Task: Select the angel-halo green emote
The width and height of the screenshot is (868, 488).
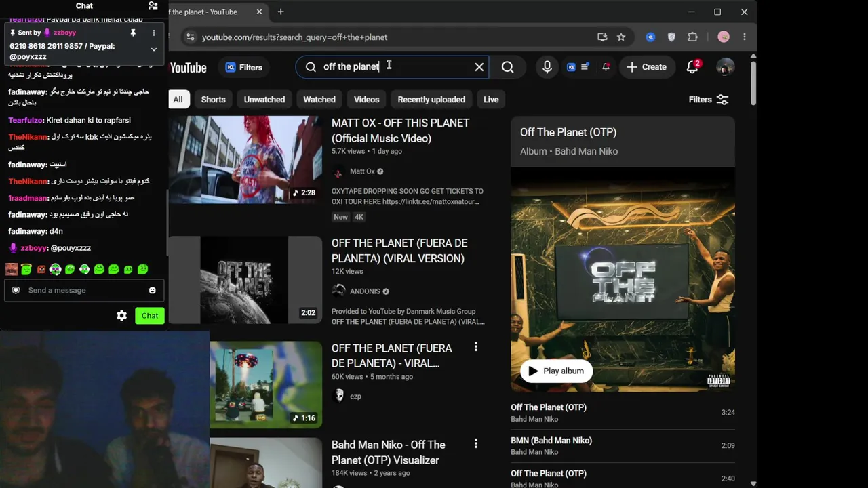Action: (26, 269)
